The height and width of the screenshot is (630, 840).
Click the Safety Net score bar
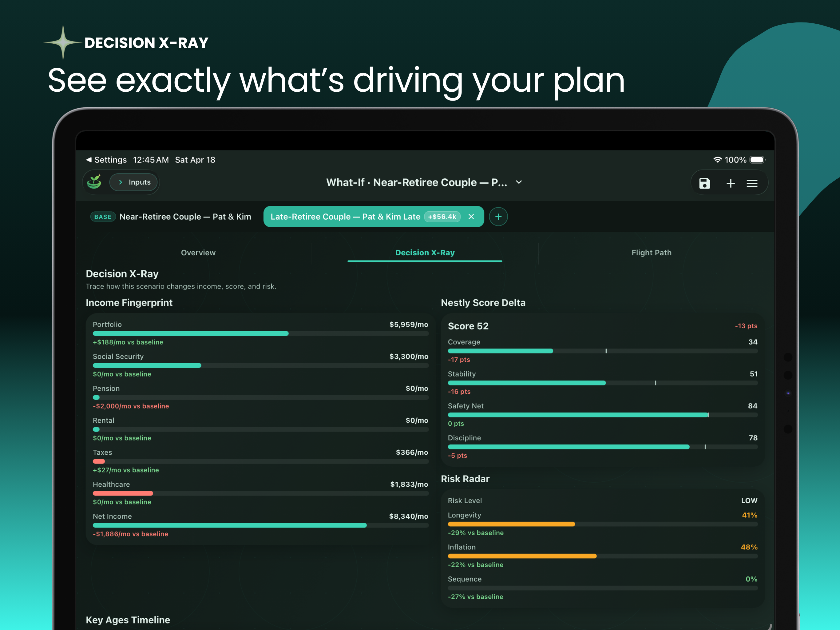pyautogui.click(x=603, y=415)
